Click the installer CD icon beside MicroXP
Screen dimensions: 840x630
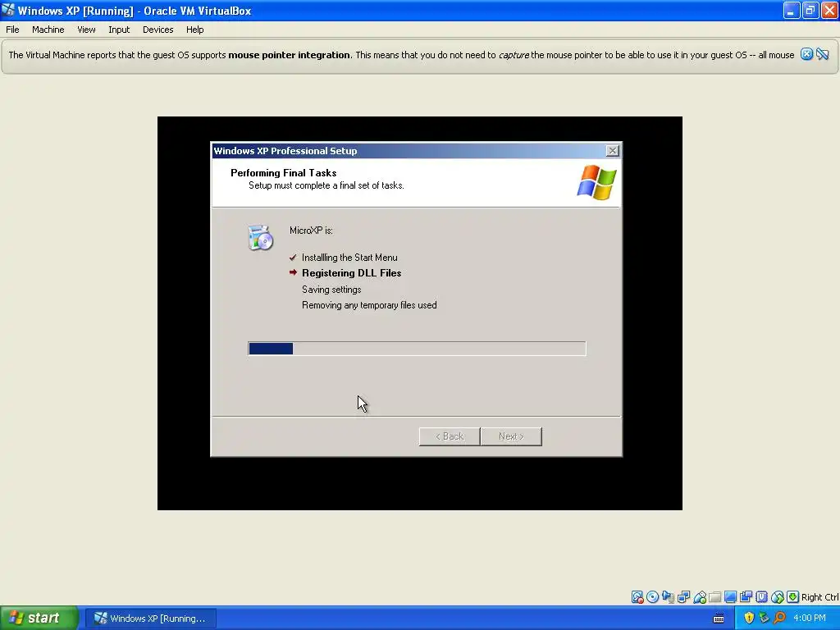[x=260, y=238]
